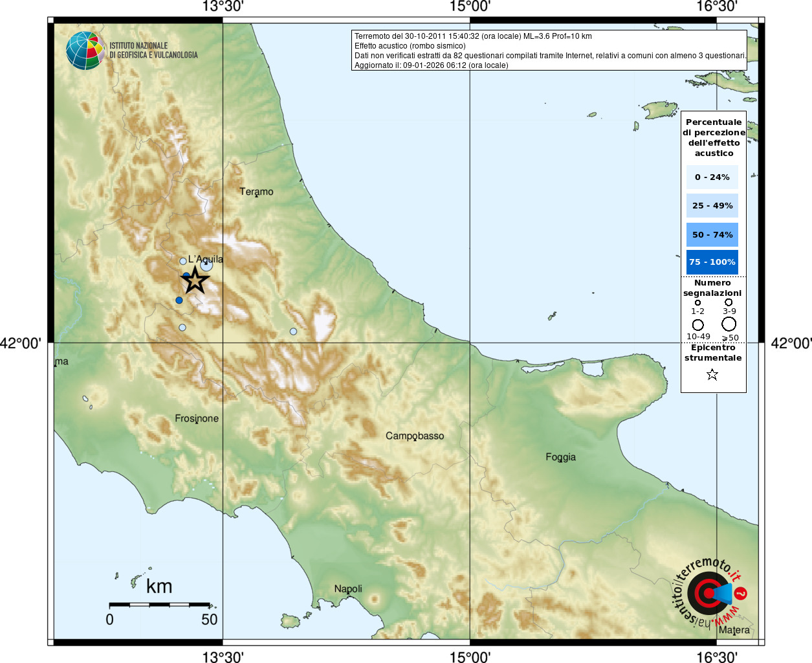Click the legend circle for ≥50 reports
Image resolution: width=812 pixels, height=663 pixels.
point(729,324)
